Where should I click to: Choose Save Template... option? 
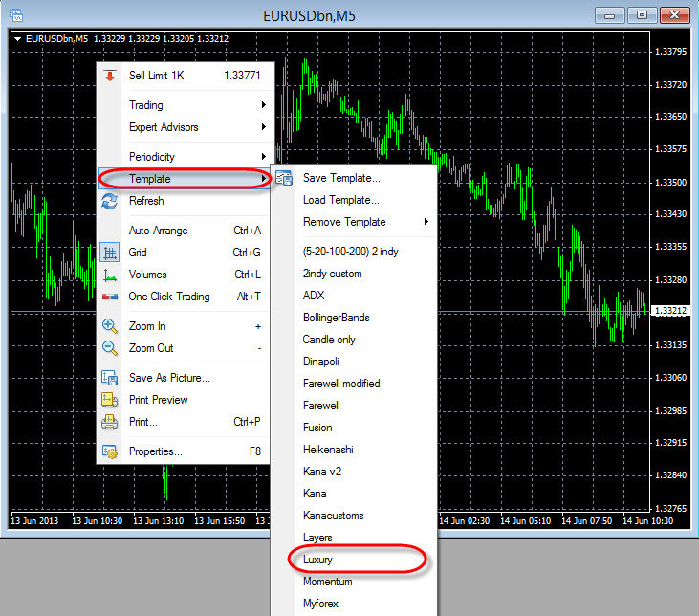point(354,178)
